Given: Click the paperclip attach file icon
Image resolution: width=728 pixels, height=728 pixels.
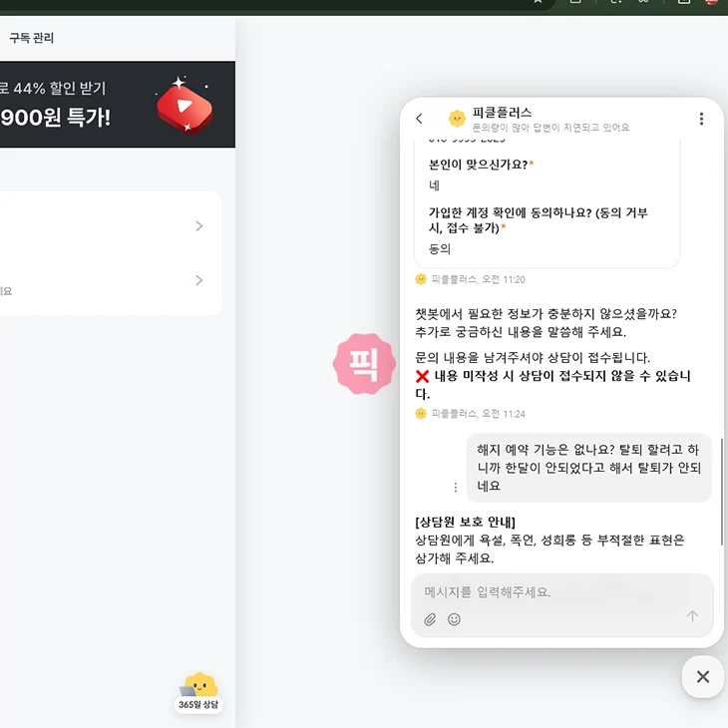Looking at the screenshot, I should 430,619.
